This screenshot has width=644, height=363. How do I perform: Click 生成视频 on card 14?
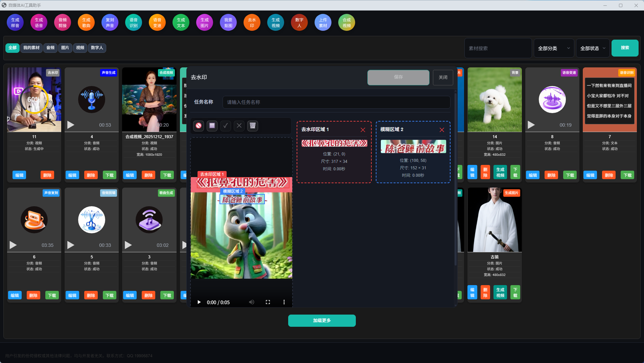point(500,172)
